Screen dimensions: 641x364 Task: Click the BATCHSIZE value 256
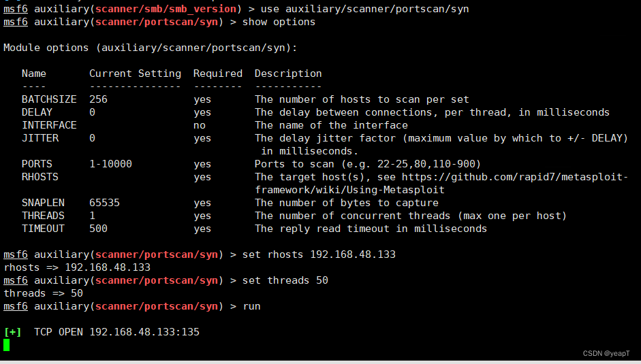[x=98, y=99]
